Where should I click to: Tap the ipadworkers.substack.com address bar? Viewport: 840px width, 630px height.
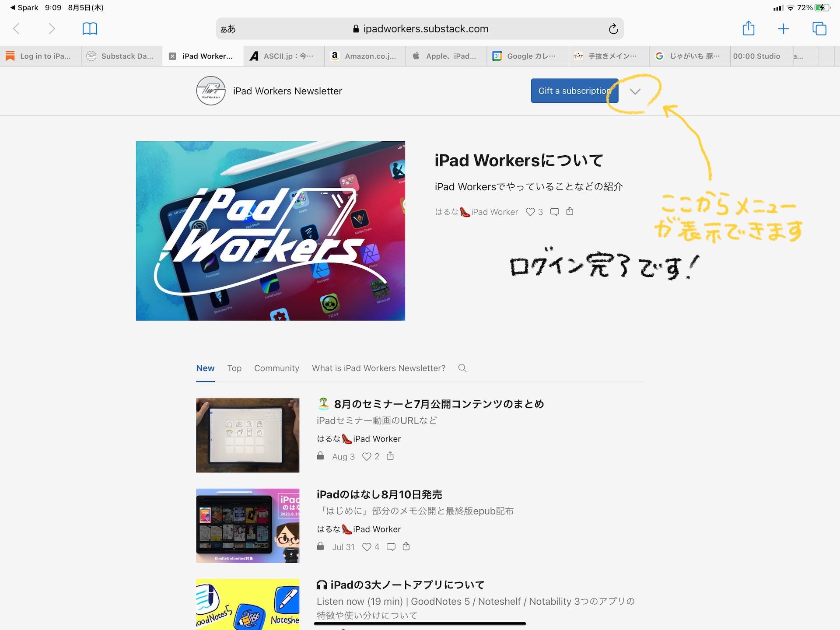tap(420, 29)
